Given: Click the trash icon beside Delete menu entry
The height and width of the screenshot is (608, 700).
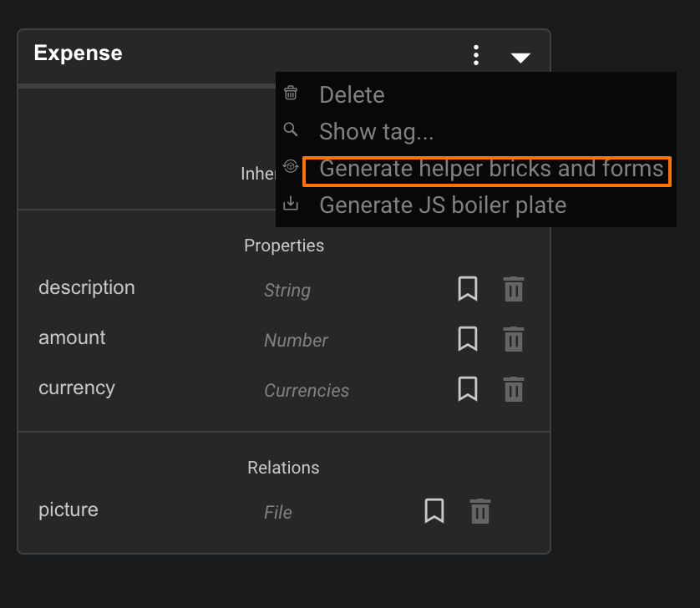Looking at the screenshot, I should pos(291,94).
